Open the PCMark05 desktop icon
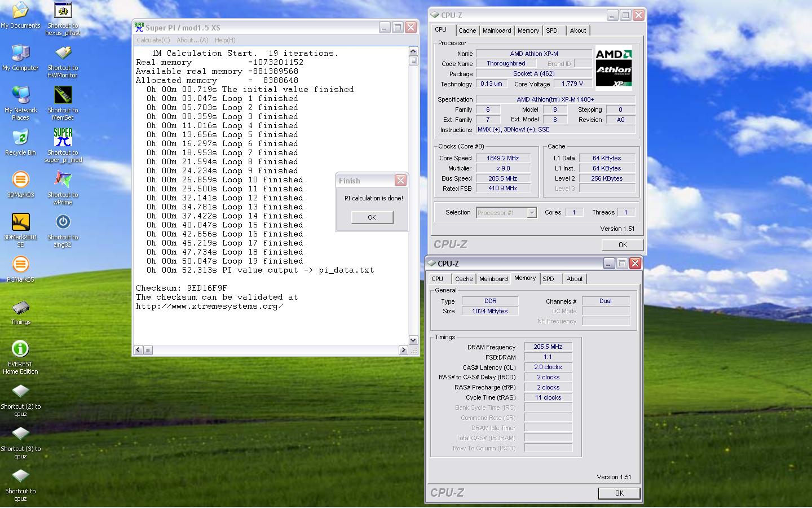The width and height of the screenshot is (812, 508). pyautogui.click(x=20, y=265)
